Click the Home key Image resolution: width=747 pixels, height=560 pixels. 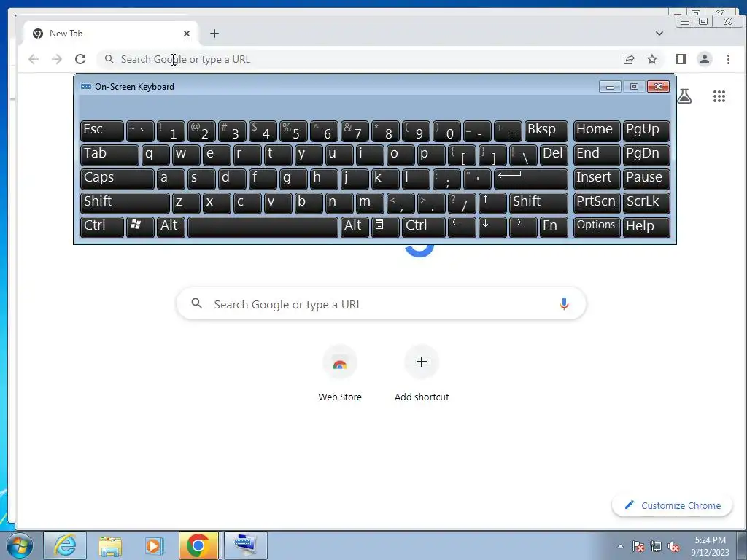[x=597, y=131]
